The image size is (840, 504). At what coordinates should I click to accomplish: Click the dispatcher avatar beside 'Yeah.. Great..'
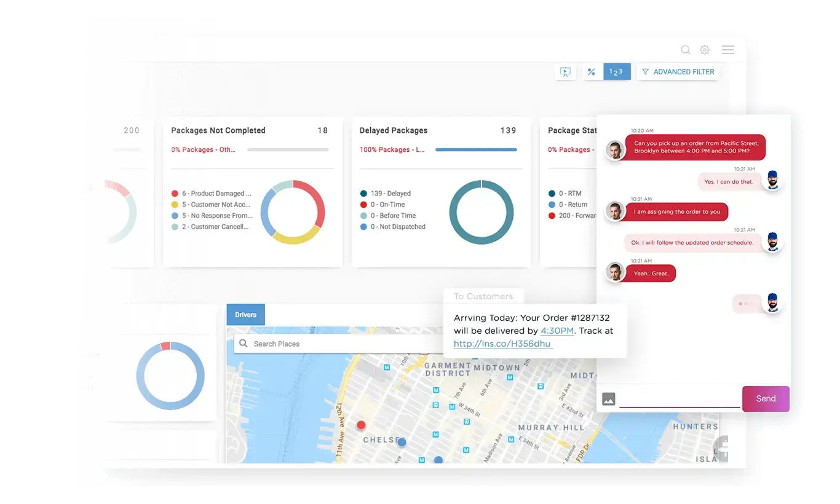615,272
